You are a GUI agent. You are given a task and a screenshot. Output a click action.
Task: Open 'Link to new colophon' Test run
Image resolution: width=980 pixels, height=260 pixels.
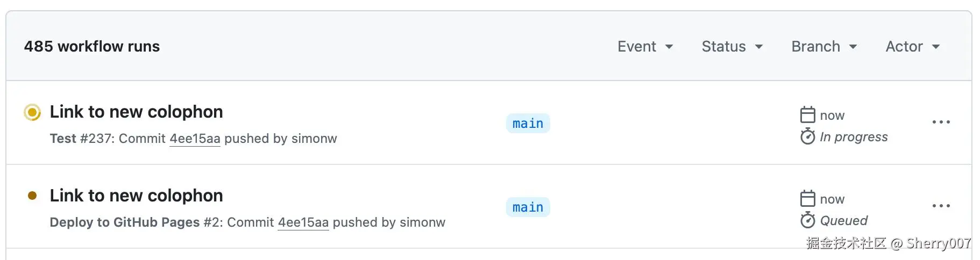(136, 112)
